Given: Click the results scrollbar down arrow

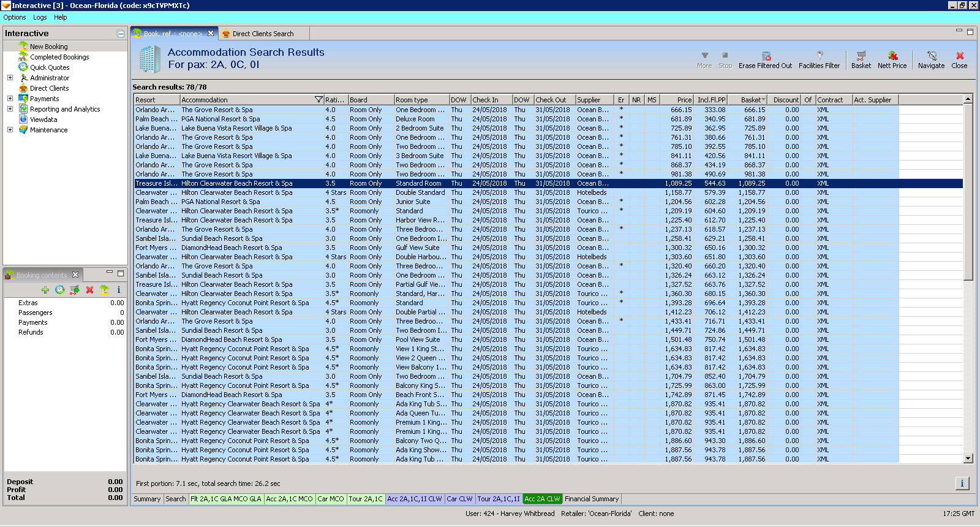Looking at the screenshot, I should (968, 458).
